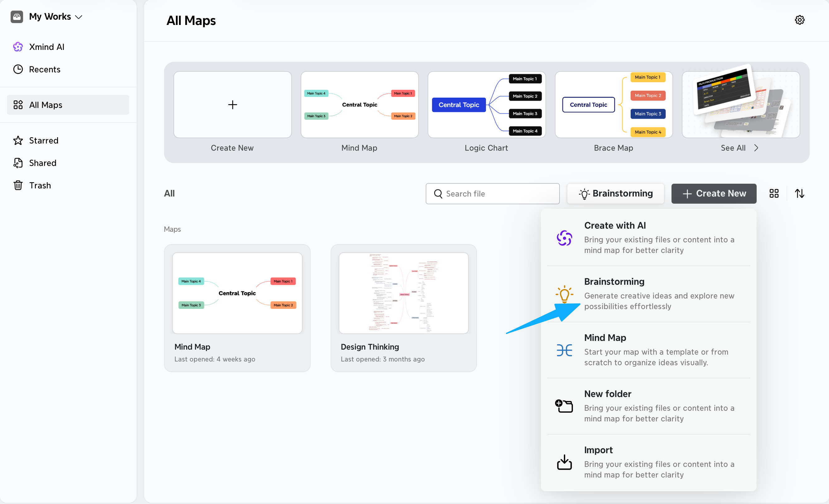
Task: Choose the Mind Map template thumbnail
Action: (x=360, y=104)
